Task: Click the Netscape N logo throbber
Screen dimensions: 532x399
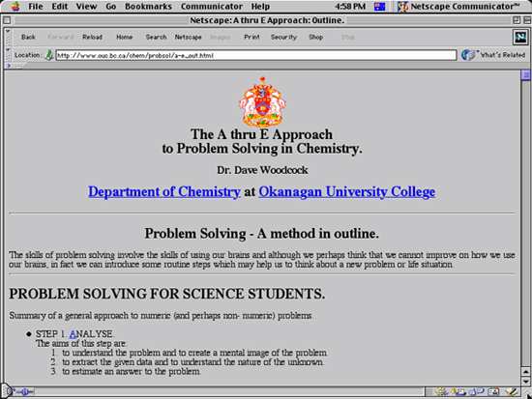Action: tap(520, 38)
